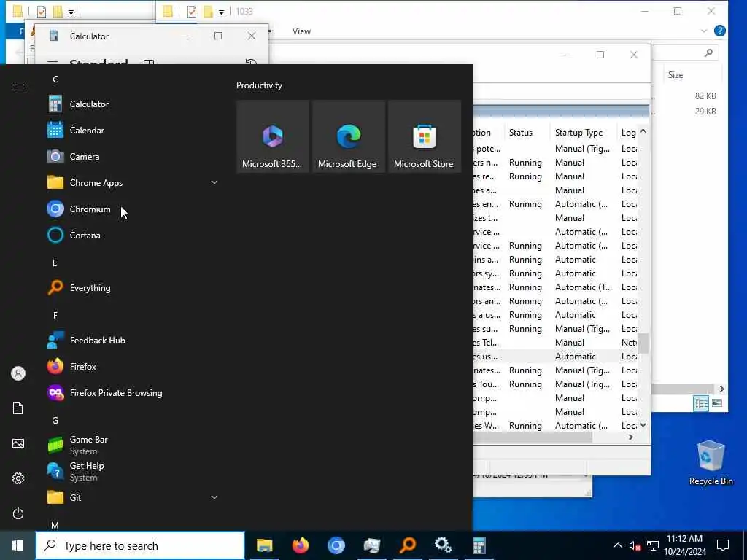This screenshot has height=560, width=747.
Task: Click the Productivity group header
Action: tap(259, 85)
